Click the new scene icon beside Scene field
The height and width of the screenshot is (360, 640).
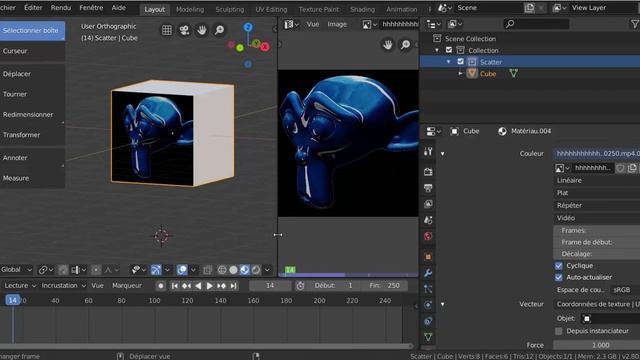[x=529, y=8]
